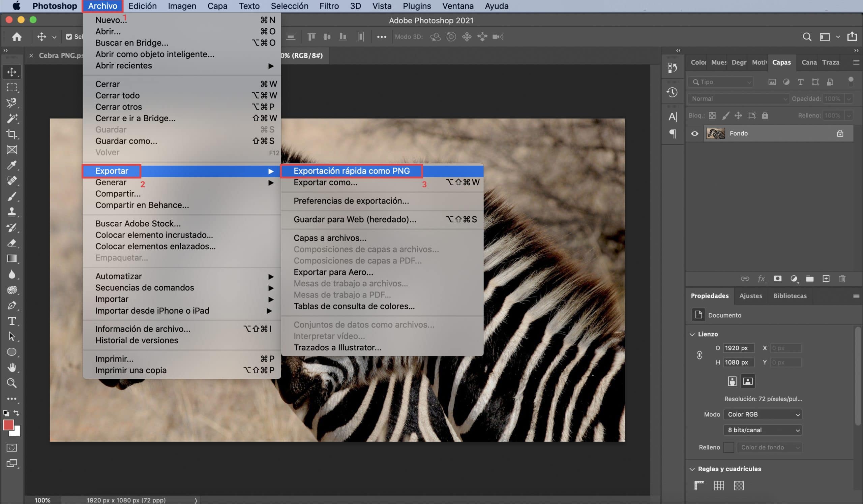Select the Clone Stamp tool
Image resolution: width=863 pixels, height=504 pixels.
[x=12, y=212]
